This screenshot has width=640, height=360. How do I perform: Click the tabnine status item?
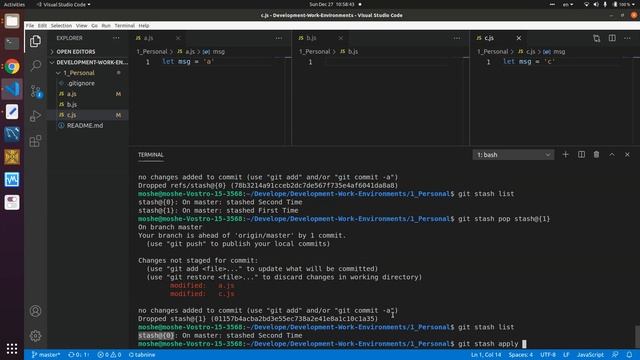[x=142, y=355]
